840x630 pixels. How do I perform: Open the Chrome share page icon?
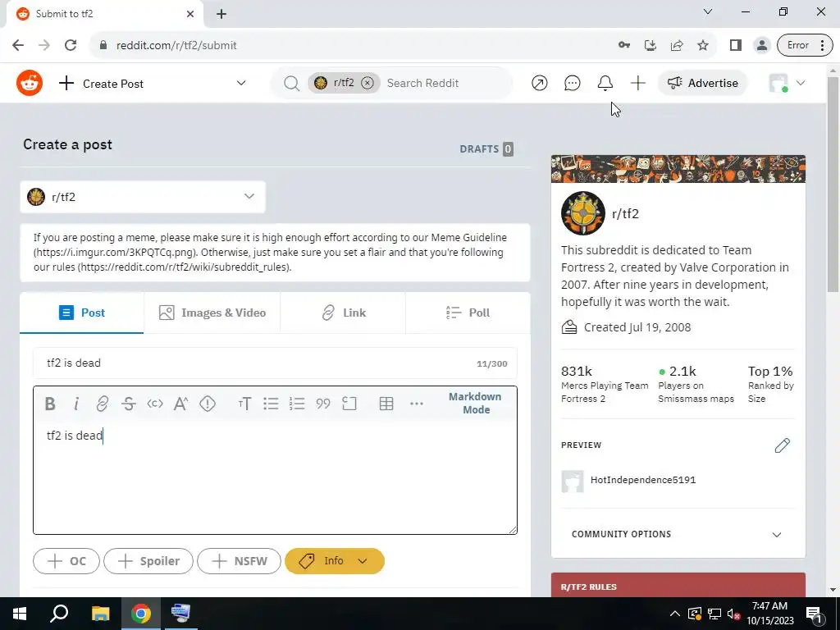(677, 45)
